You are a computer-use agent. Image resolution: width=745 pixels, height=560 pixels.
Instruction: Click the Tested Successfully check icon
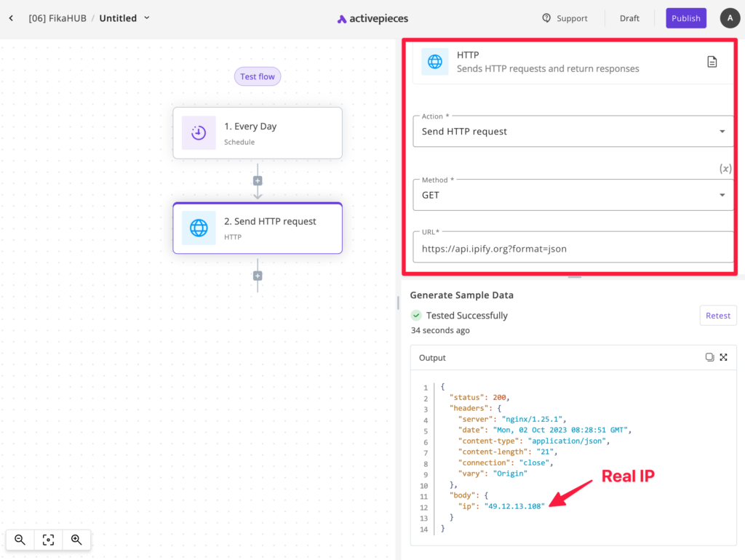point(416,316)
